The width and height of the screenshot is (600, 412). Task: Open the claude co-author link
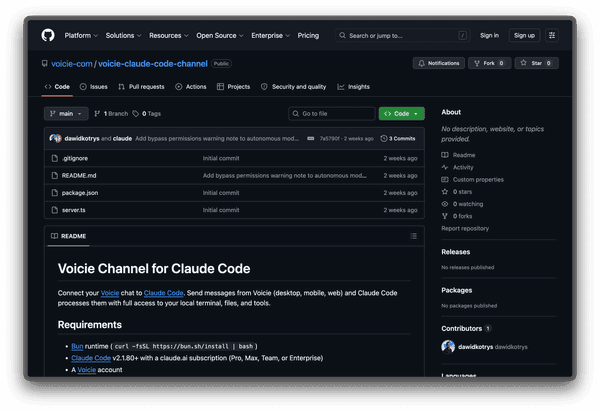pyautogui.click(x=122, y=138)
